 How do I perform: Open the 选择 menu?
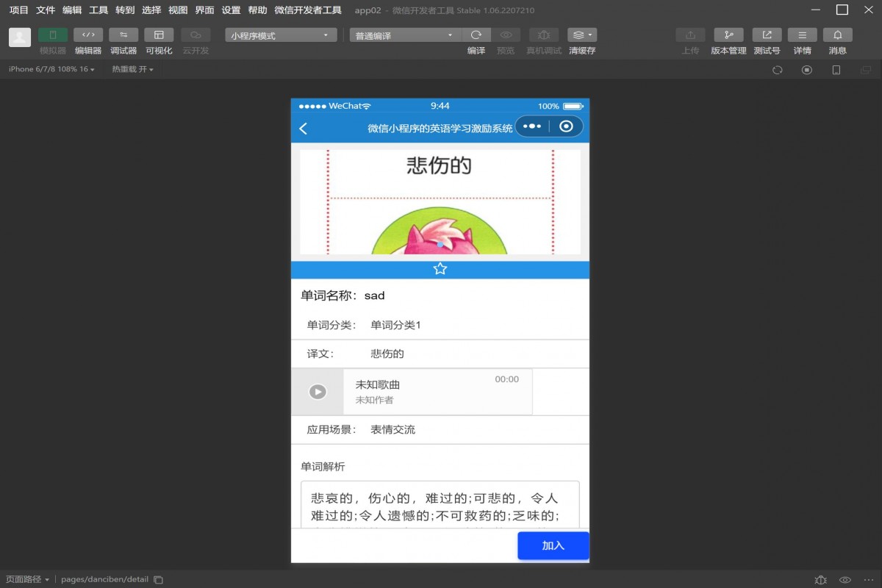(x=151, y=10)
